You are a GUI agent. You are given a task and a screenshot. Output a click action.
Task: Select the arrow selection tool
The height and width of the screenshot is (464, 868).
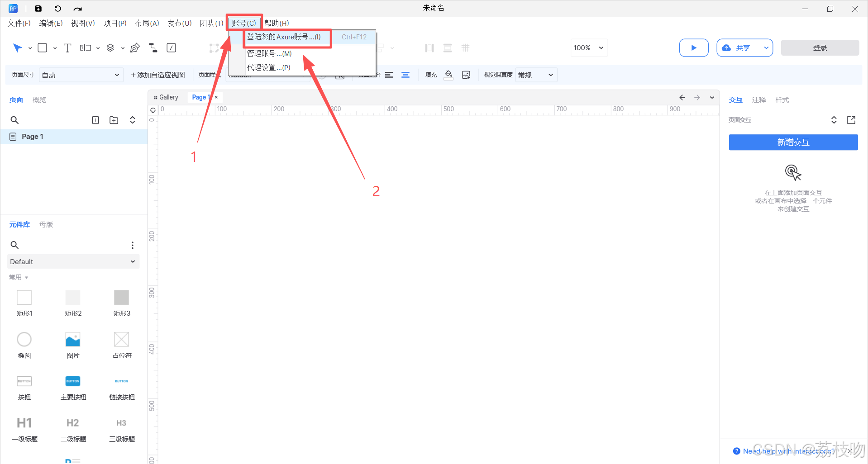[17, 48]
